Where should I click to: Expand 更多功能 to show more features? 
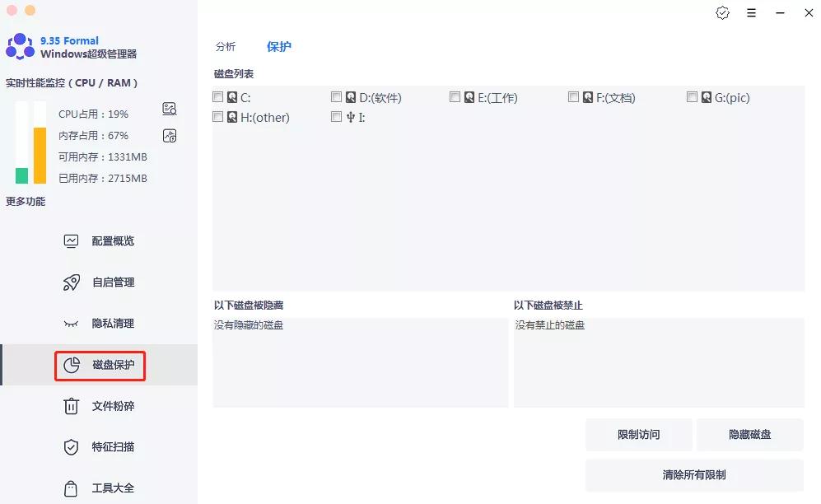click(x=25, y=201)
